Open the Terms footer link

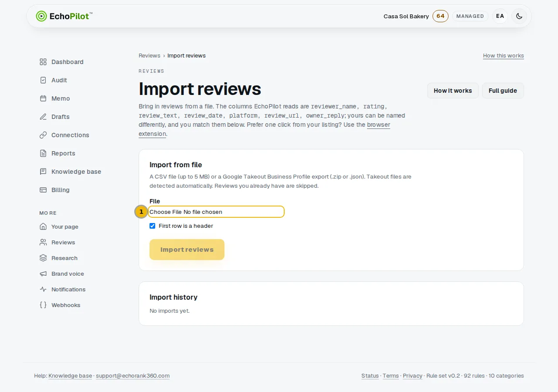[x=391, y=376]
